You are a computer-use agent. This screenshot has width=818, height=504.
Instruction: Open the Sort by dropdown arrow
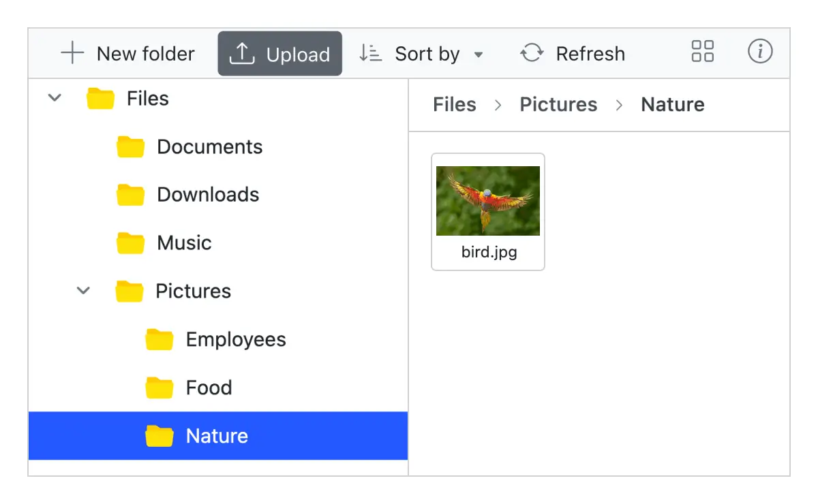click(479, 54)
